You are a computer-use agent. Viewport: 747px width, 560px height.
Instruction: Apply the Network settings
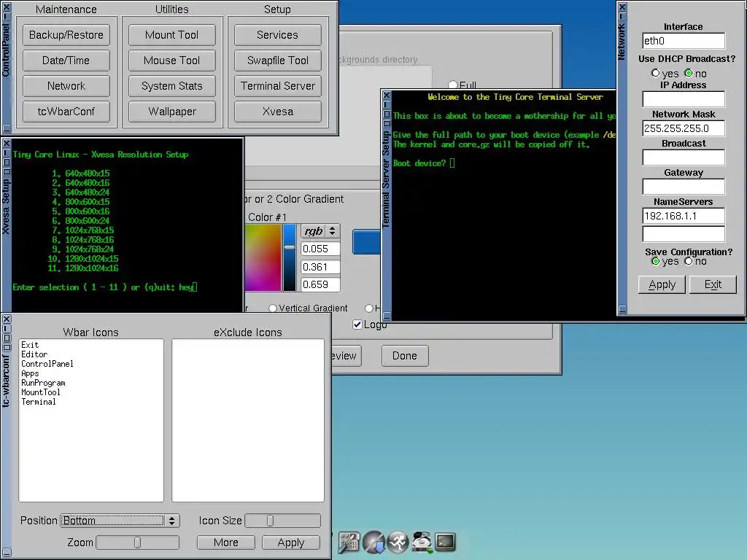662,284
